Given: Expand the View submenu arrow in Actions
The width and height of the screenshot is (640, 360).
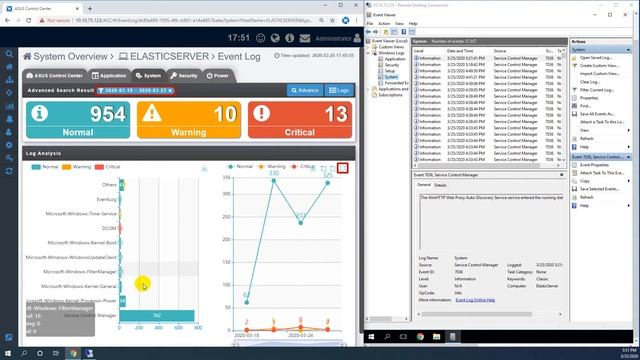Looking at the screenshot, I should (629, 131).
